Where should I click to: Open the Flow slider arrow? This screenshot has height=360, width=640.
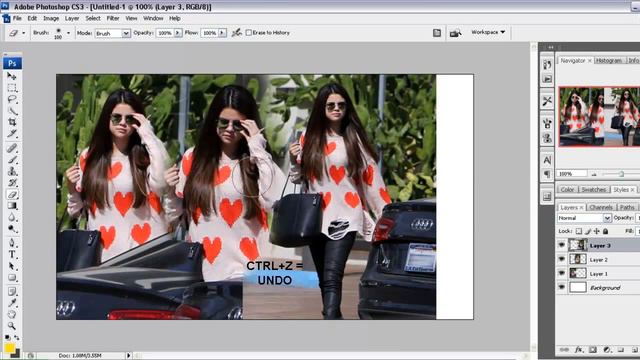[222, 33]
